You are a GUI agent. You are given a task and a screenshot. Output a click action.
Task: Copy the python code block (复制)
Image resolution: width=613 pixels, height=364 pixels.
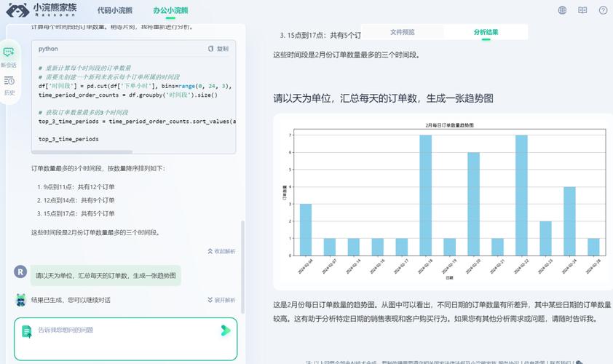tap(218, 49)
